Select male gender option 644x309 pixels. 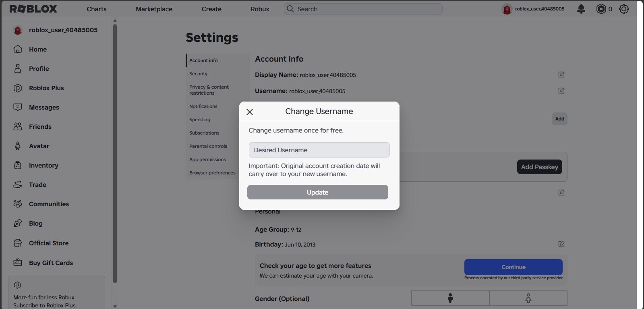(450, 299)
